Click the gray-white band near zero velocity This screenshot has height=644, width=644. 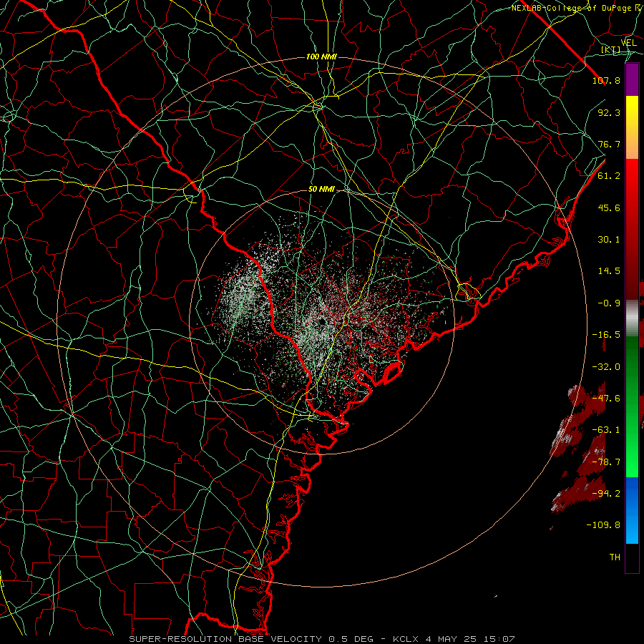tap(632, 316)
